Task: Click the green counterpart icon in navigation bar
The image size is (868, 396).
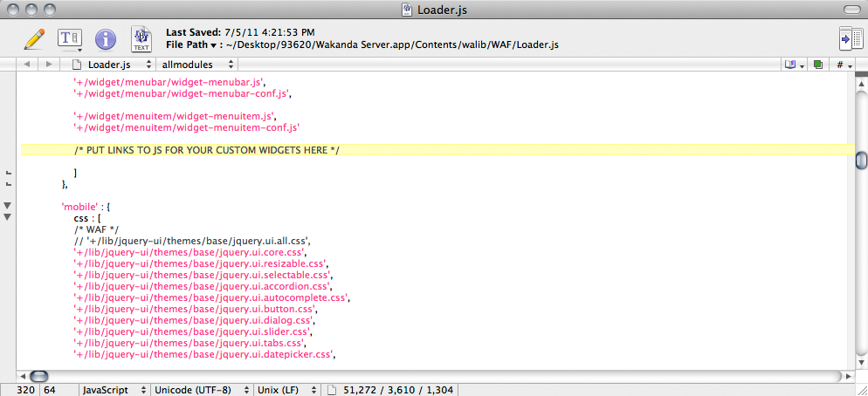Action: click(817, 65)
